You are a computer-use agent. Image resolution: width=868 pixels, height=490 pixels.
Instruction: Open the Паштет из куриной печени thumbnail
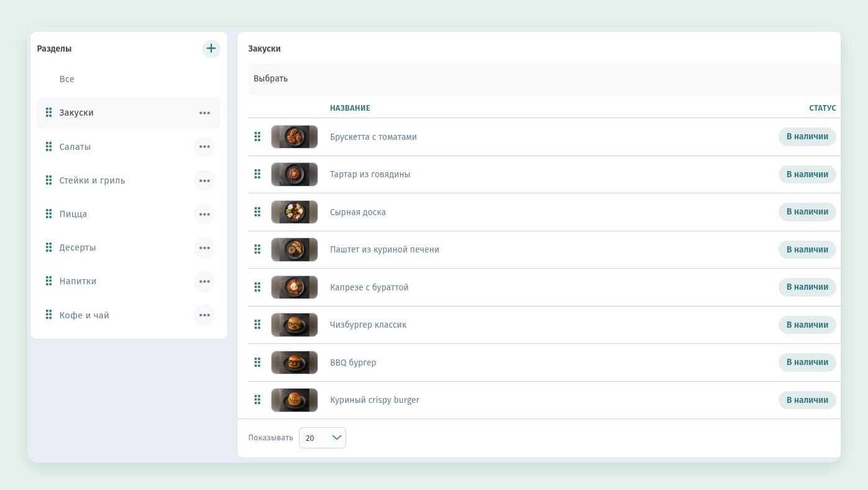tap(295, 249)
